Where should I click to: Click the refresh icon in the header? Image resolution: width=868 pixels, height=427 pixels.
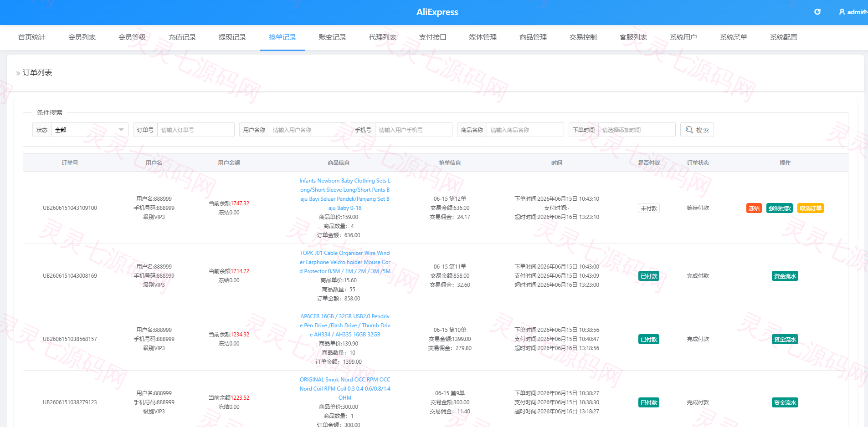tap(817, 12)
